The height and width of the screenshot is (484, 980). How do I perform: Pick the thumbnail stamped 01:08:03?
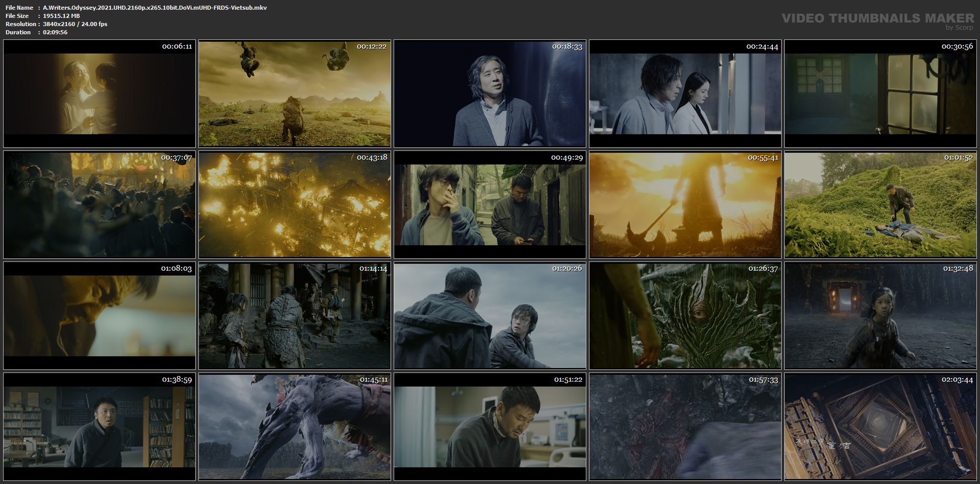click(99, 316)
